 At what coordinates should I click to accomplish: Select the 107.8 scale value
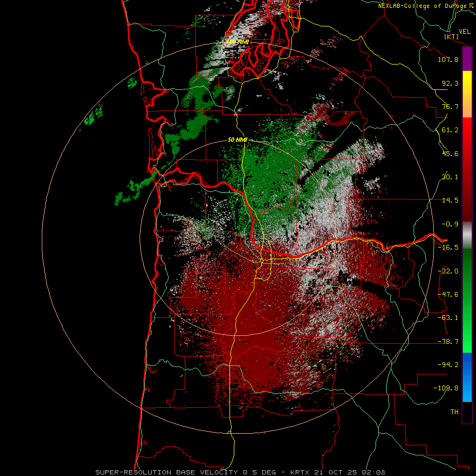click(448, 59)
